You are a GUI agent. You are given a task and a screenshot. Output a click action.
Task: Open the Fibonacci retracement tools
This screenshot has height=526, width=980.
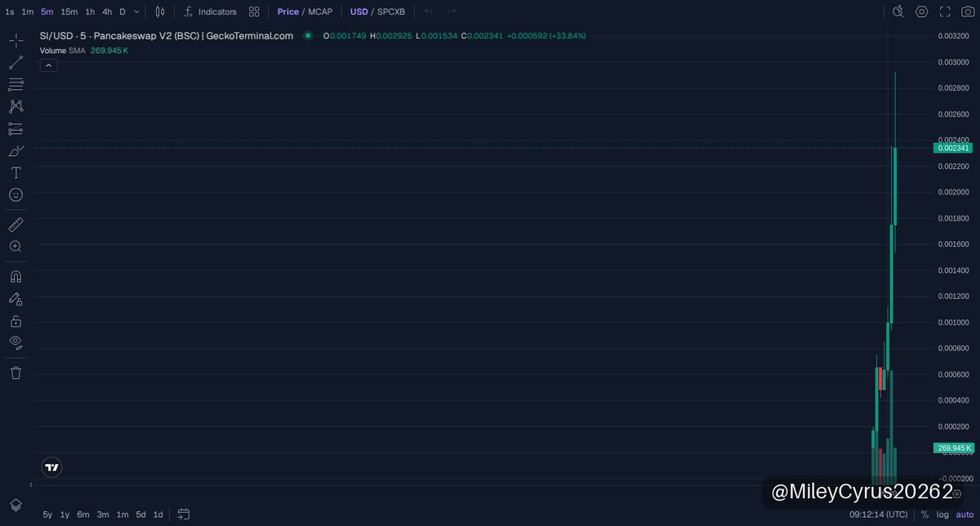pyautogui.click(x=16, y=85)
